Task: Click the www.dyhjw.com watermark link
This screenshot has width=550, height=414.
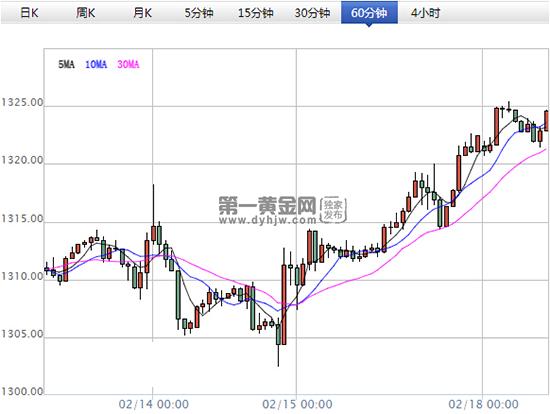Action: click(267, 220)
